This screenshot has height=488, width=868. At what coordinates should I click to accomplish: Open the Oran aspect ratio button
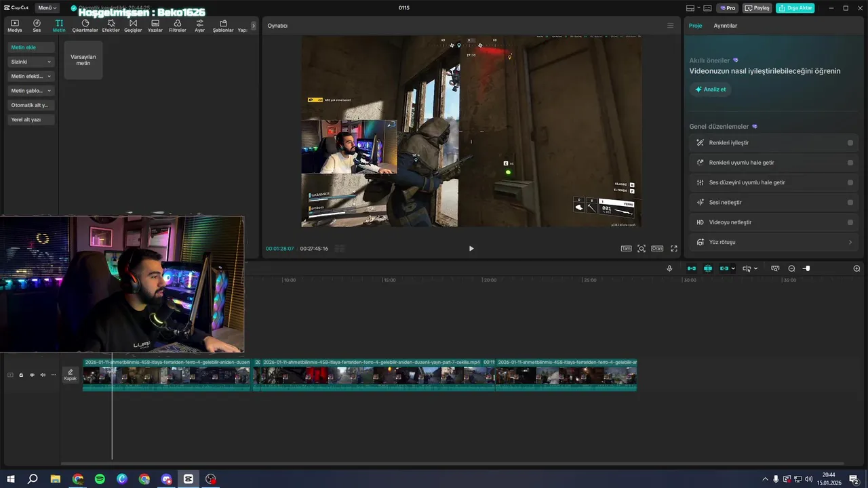tap(657, 249)
